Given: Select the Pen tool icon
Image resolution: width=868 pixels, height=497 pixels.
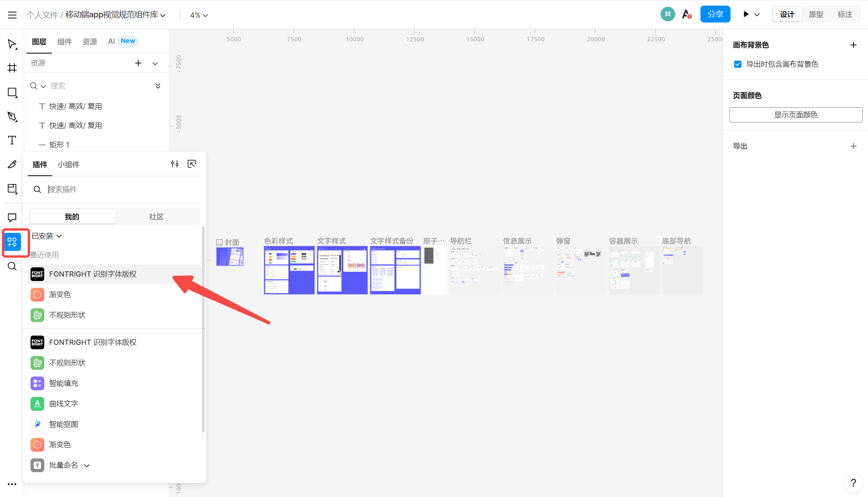Looking at the screenshot, I should click(x=12, y=116).
